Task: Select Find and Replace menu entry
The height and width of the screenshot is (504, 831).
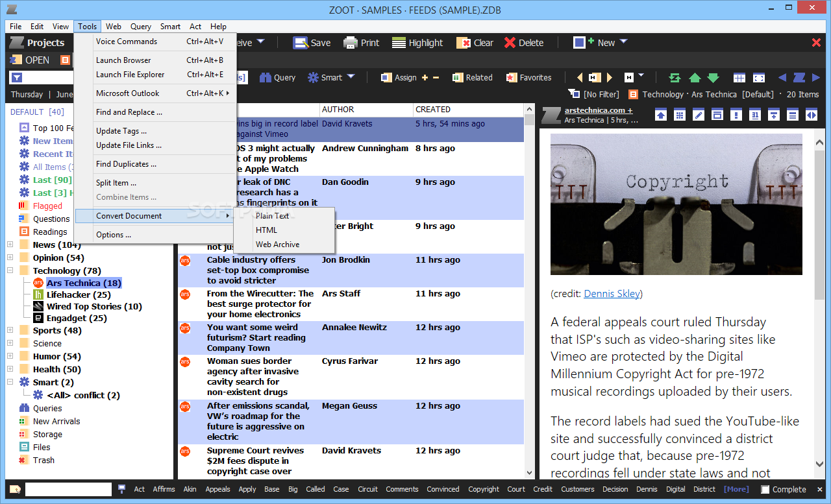Action: pos(155,112)
